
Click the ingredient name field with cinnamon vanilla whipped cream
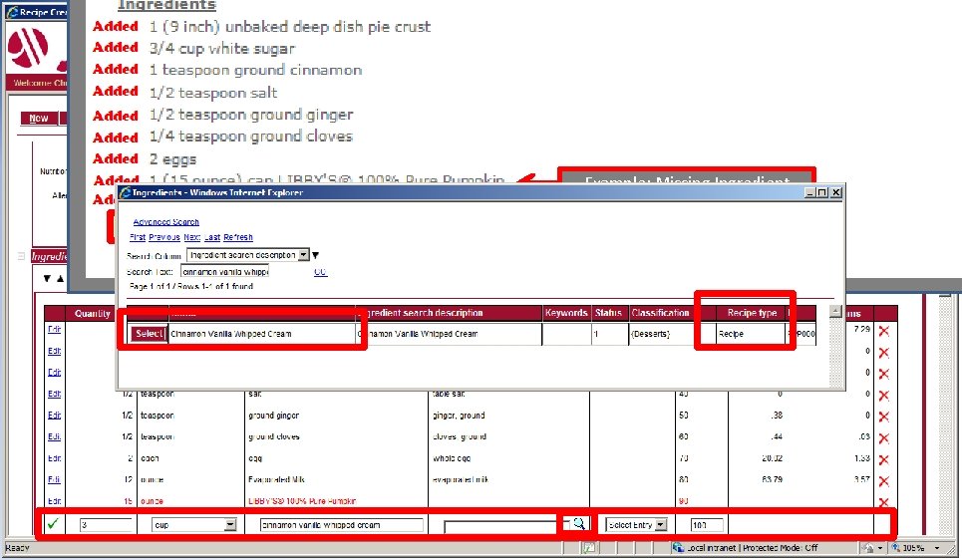(x=342, y=525)
